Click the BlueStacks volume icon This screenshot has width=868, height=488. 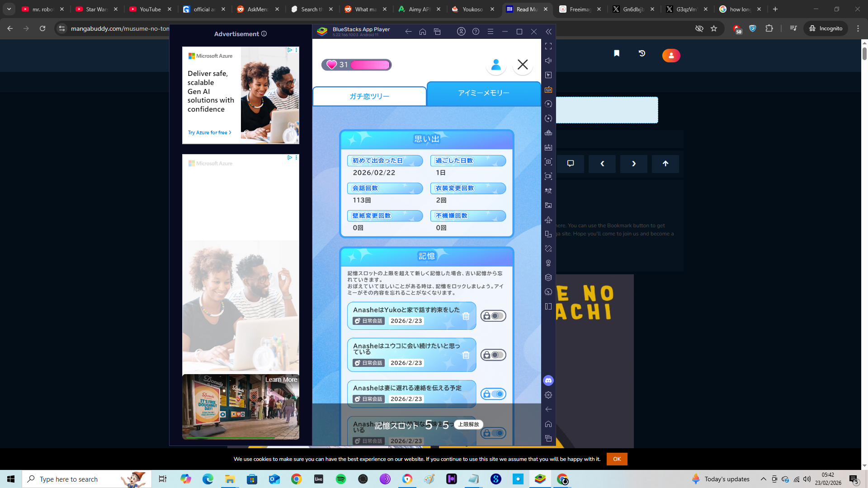548,61
